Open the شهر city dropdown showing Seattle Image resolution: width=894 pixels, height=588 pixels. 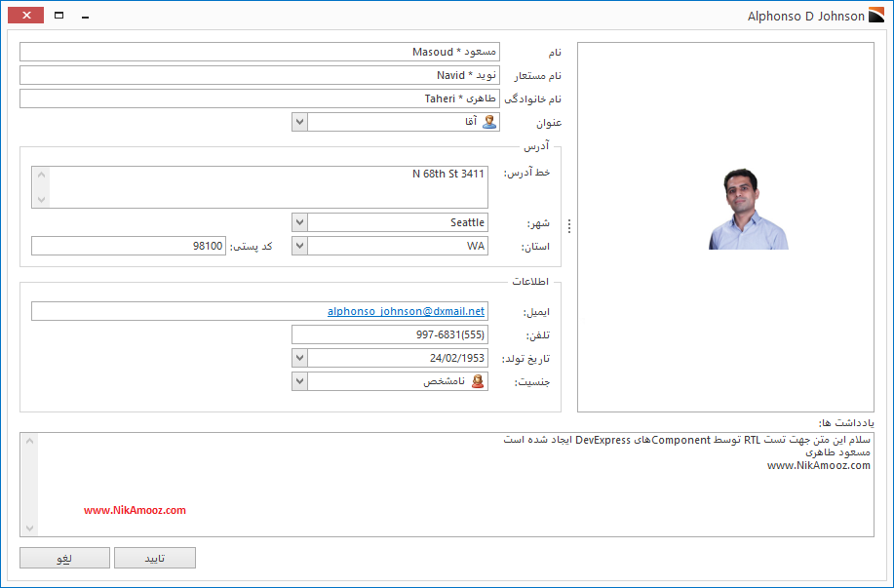300,222
